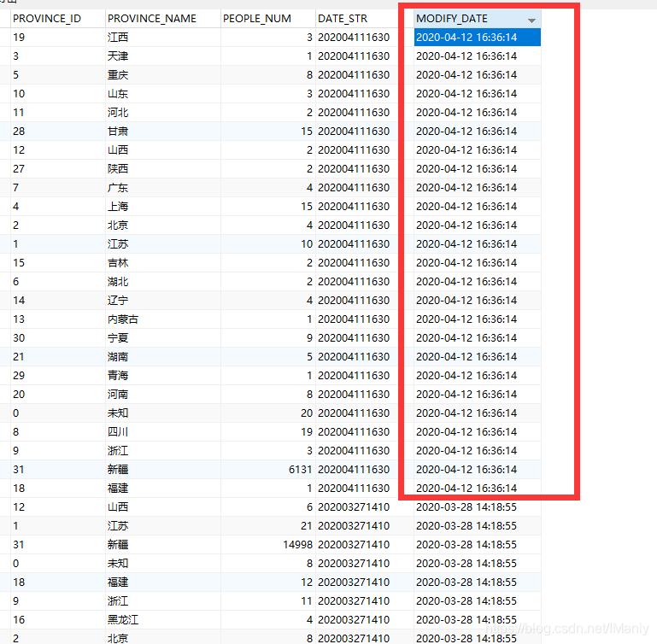Select province name cell 江西
The image size is (657, 644).
point(163,38)
